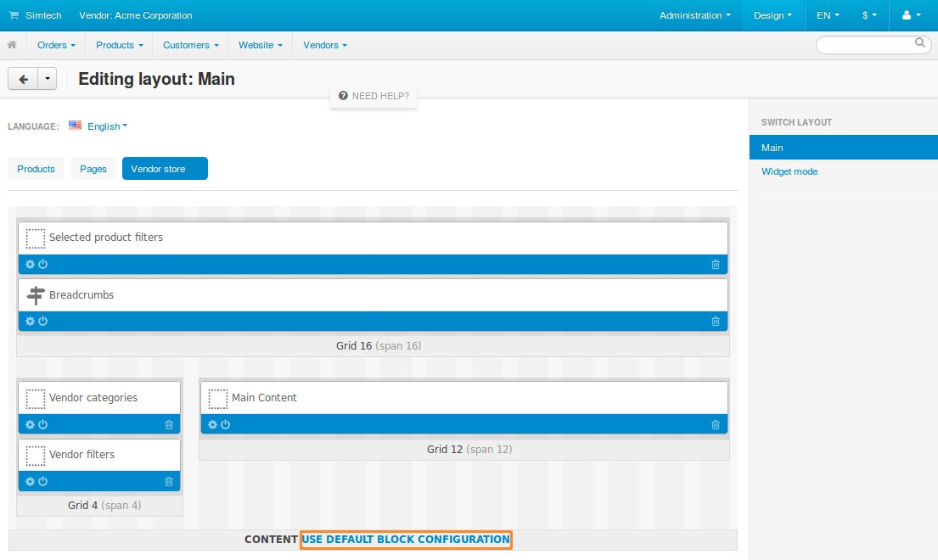Toggle power icon on Vendor categories
Screen dimensions: 938x560
click(43, 424)
